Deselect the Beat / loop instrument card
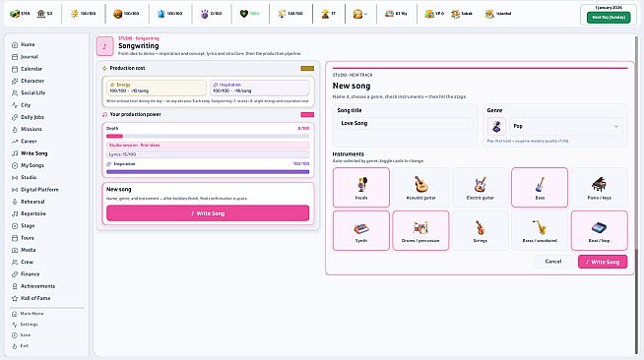This screenshot has height=360, width=644. [600, 230]
